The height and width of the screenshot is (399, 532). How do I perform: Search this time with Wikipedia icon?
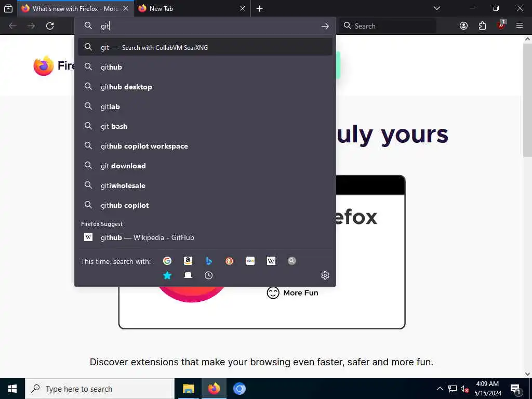[x=271, y=261]
